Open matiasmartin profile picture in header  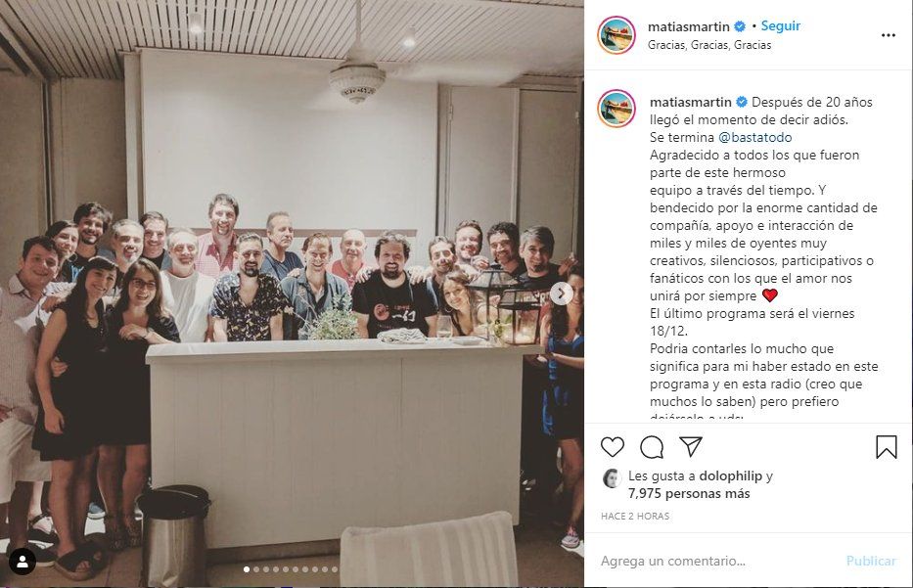click(616, 35)
